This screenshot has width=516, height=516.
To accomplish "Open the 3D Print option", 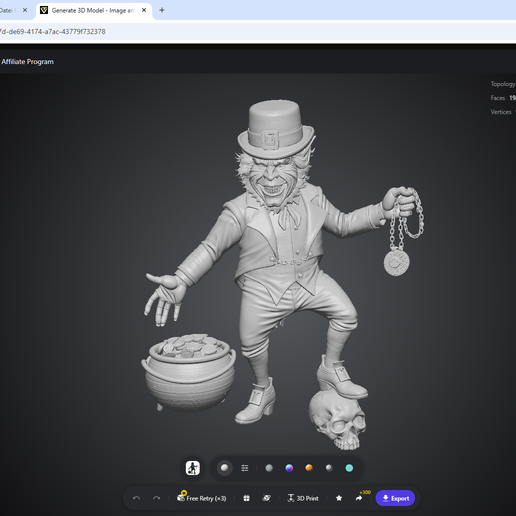I will (303, 498).
